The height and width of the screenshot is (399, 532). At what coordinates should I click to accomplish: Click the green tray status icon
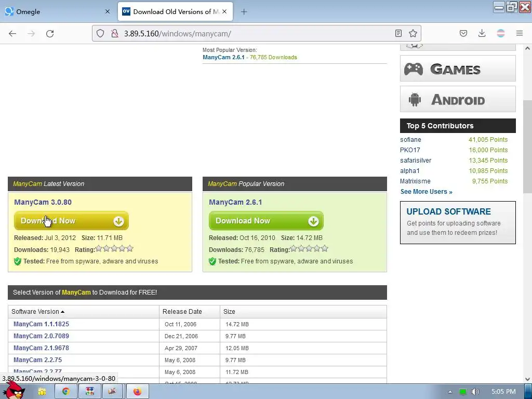point(463,392)
